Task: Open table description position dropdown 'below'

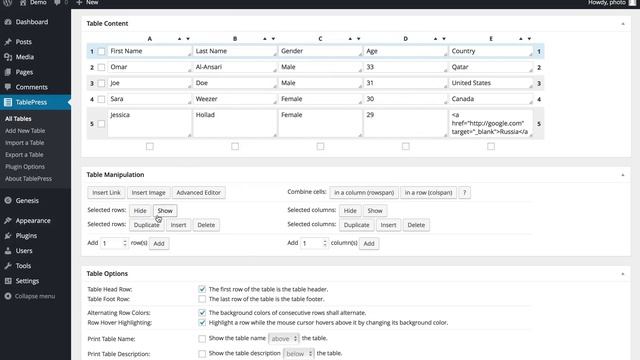Action: [x=298, y=353]
